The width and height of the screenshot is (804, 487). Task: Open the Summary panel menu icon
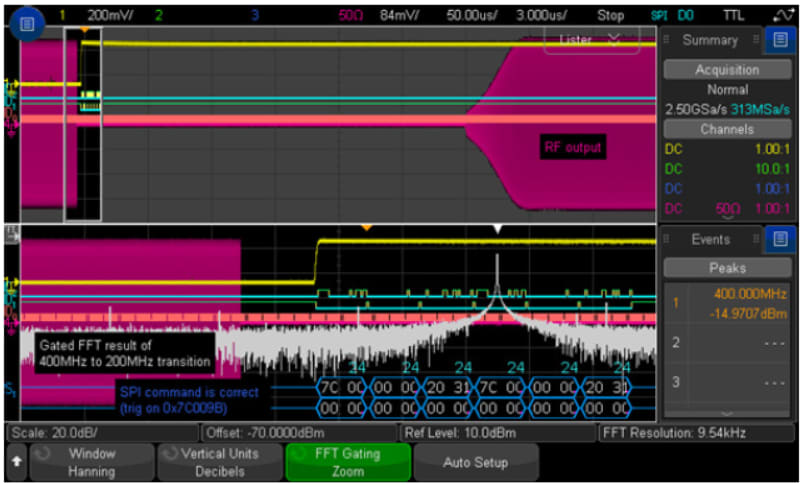coord(780,40)
